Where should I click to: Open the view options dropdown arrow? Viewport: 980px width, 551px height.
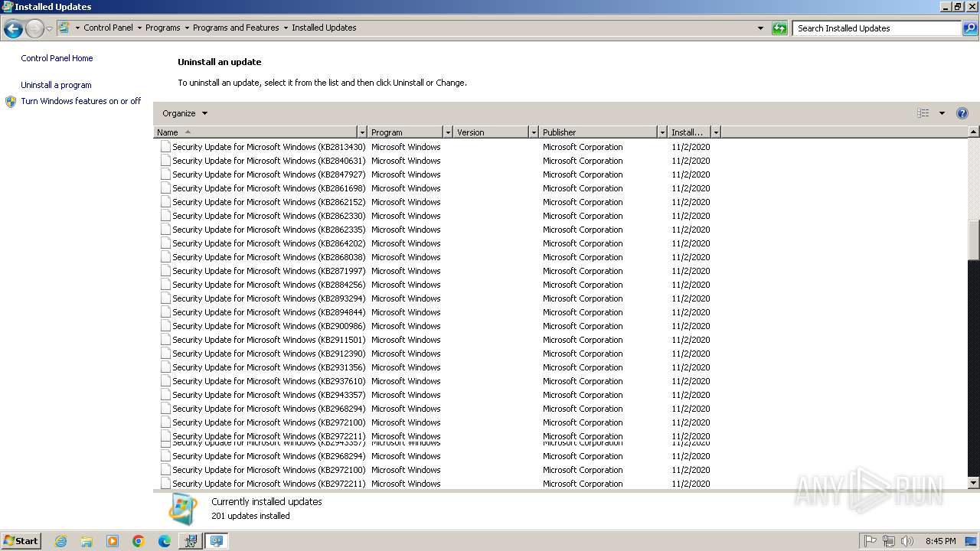pos(942,113)
